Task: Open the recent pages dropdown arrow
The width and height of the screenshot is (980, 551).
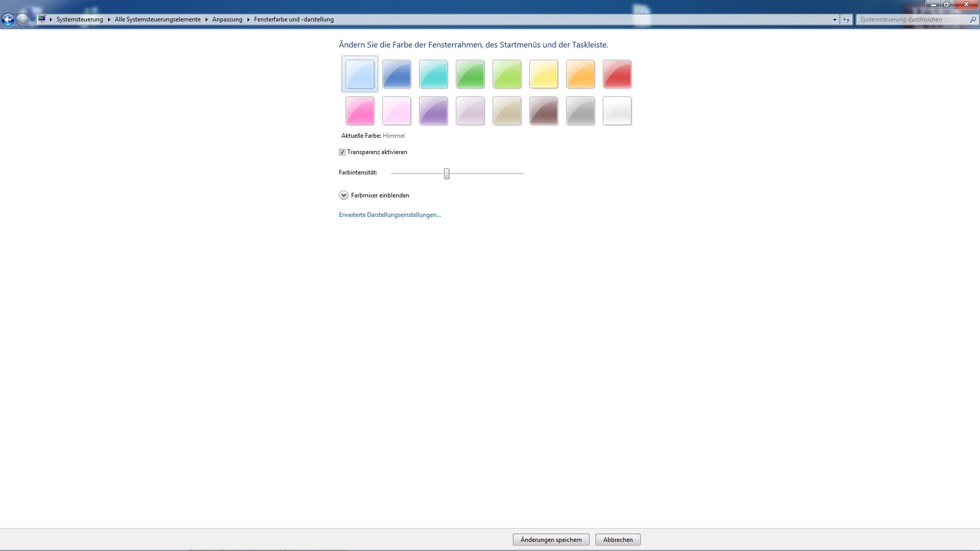Action: [x=32, y=19]
